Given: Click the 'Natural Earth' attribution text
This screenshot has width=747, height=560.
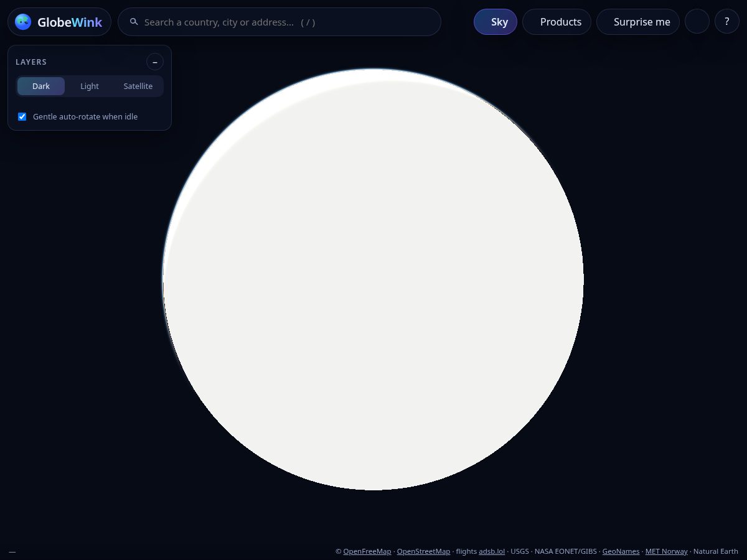Looking at the screenshot, I should point(716,551).
